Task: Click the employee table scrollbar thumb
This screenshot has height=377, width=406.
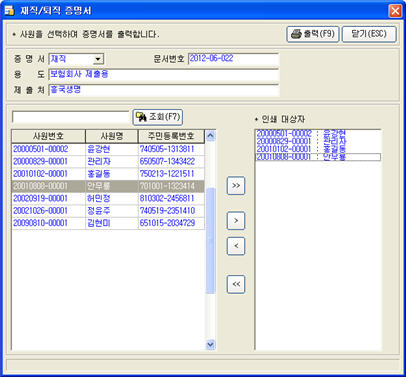Action: point(211,241)
